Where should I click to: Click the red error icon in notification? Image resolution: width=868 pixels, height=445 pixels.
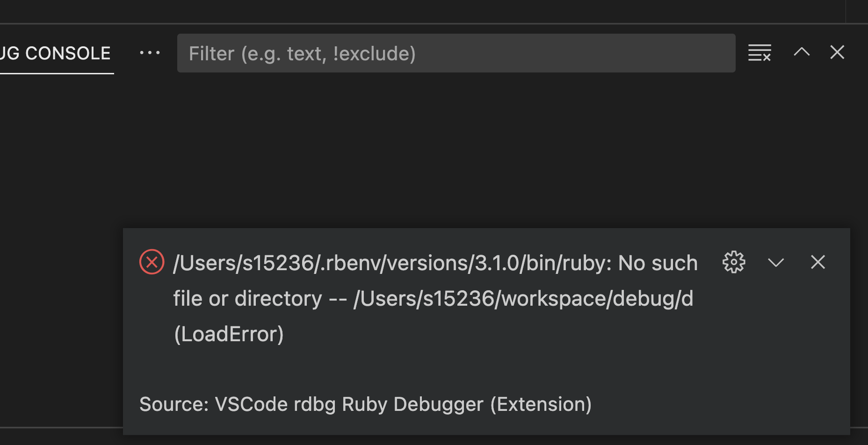pyautogui.click(x=152, y=262)
